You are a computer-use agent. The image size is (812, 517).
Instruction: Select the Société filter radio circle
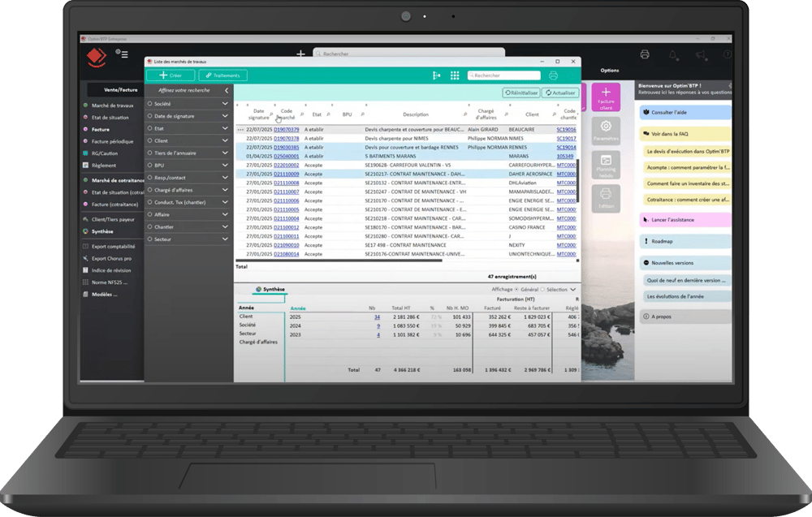(x=149, y=104)
